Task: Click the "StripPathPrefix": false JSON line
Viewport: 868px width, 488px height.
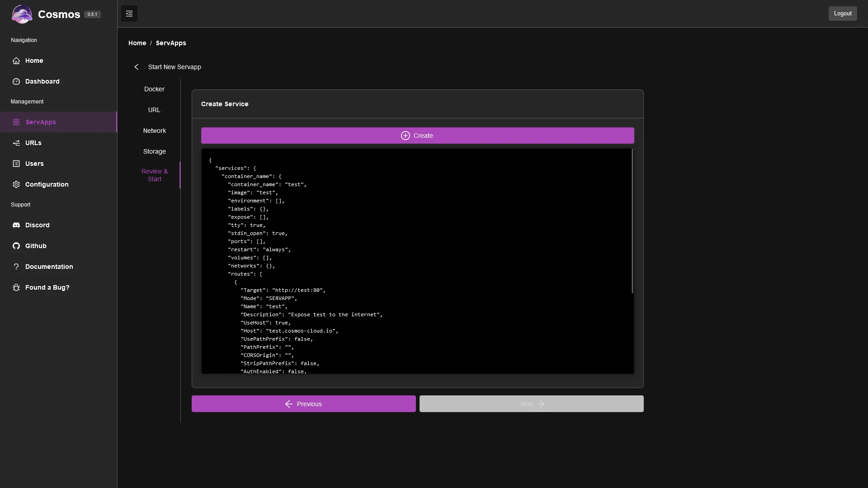Action: point(280,363)
